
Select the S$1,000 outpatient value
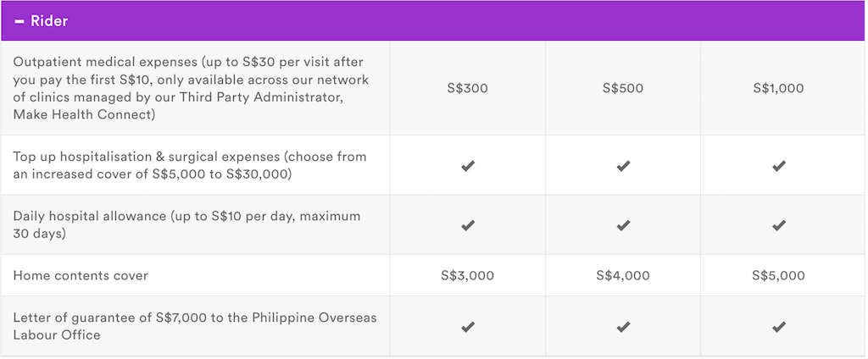tap(779, 89)
